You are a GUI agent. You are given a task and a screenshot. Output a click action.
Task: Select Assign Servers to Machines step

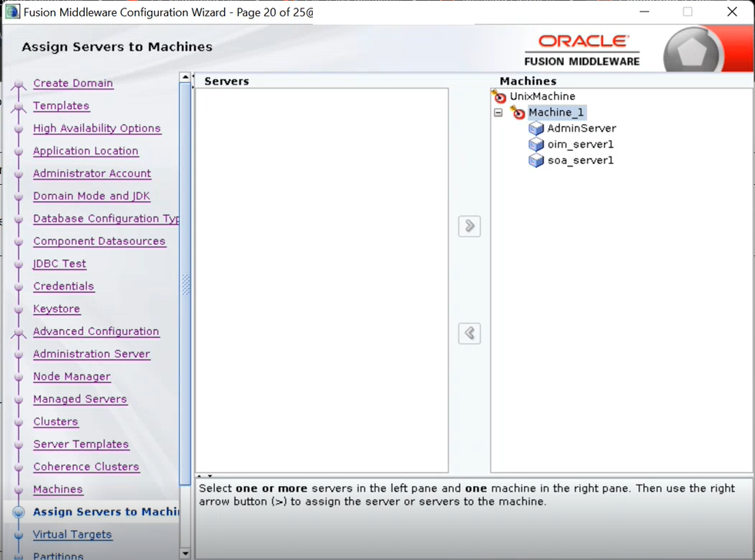(106, 511)
